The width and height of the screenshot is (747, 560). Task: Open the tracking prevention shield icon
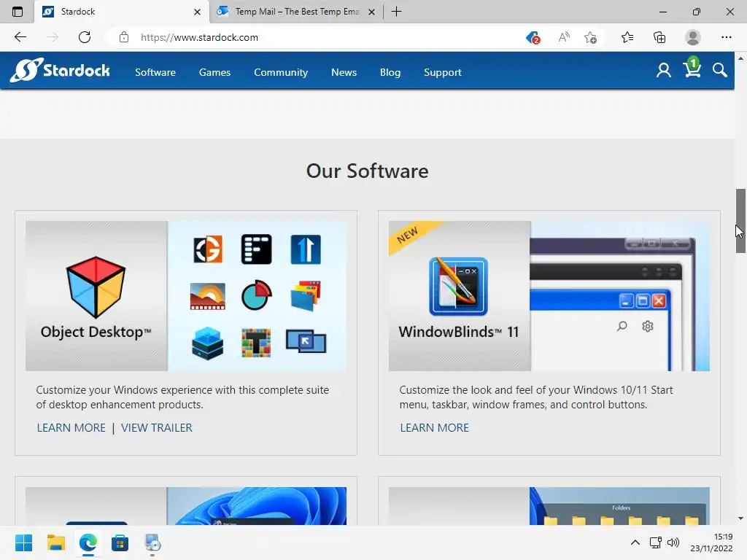[533, 37]
